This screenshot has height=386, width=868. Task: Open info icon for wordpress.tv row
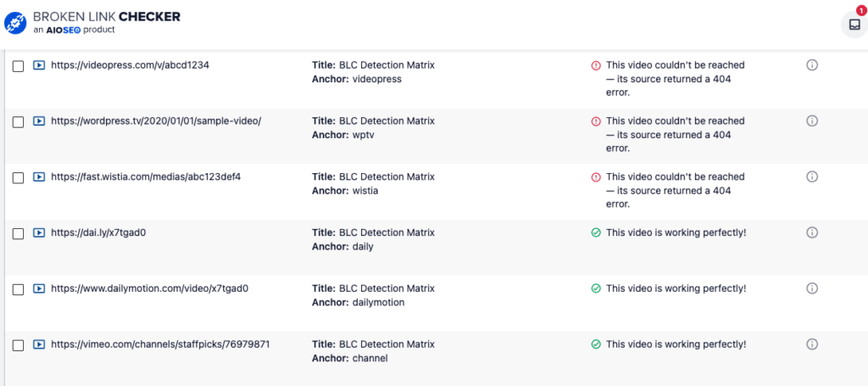click(x=812, y=121)
